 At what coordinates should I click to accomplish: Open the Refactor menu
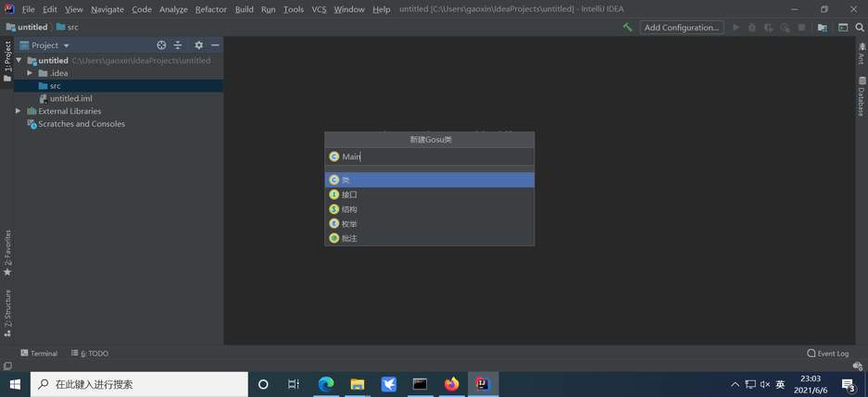pyautogui.click(x=210, y=9)
